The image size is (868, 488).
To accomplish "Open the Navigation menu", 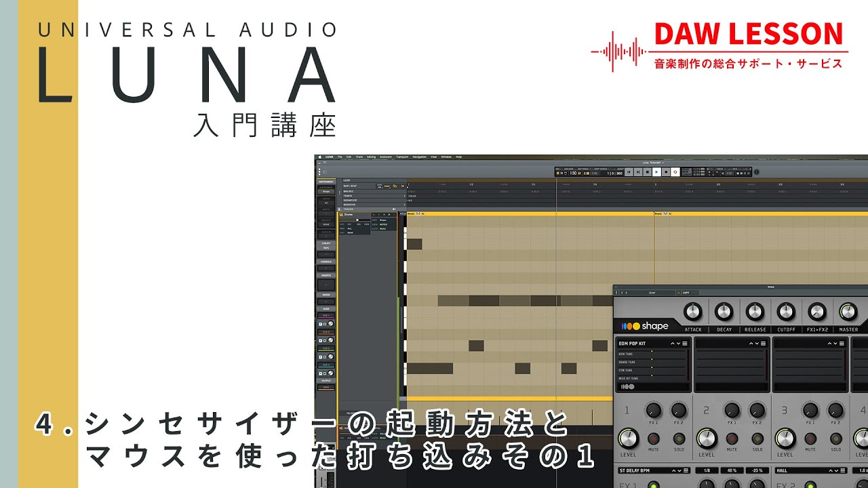I will pyautogui.click(x=420, y=157).
